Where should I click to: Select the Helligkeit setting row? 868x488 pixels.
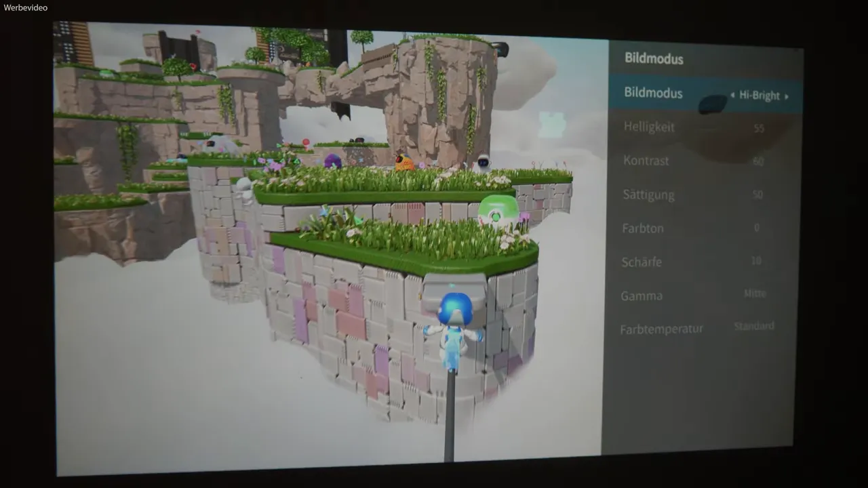point(649,127)
